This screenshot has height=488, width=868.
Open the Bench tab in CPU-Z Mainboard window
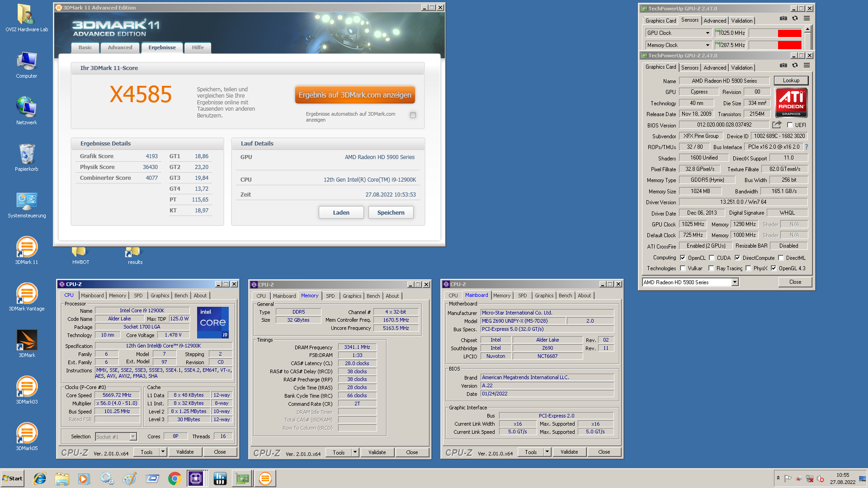[565, 296]
